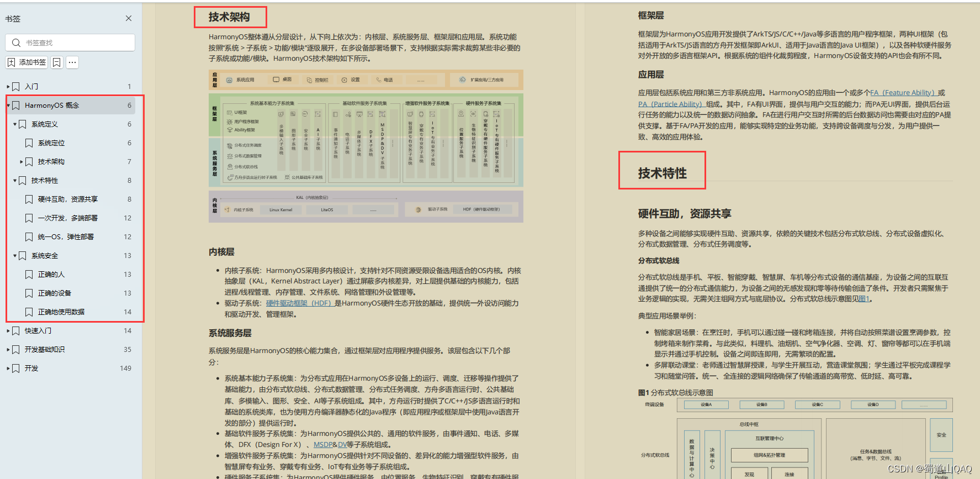
Task: Click the 添加书签 button
Action: (27, 62)
